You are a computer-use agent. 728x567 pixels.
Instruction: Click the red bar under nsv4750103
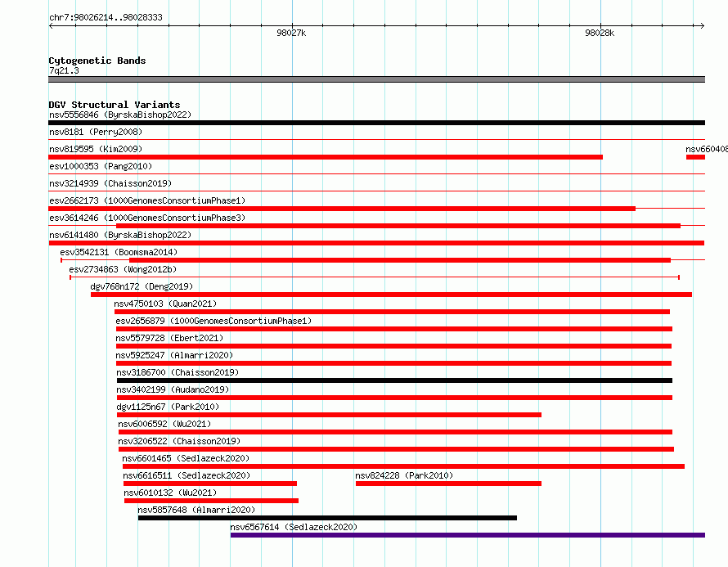(393, 312)
